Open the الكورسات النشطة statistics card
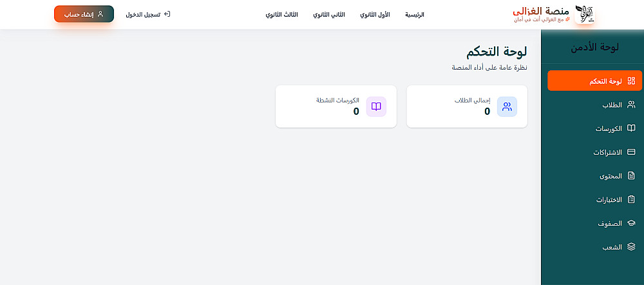This screenshot has height=285, width=644. coord(336,106)
